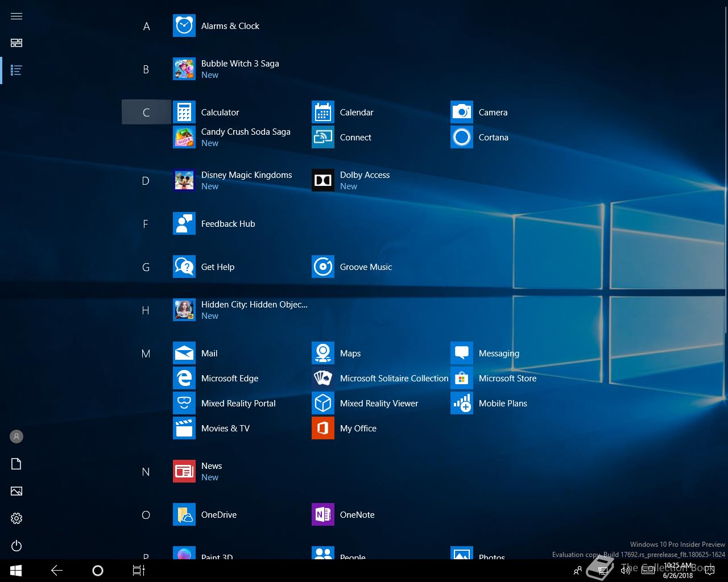Click the 'Feedback Hub' text label
The width and height of the screenshot is (728, 582).
[228, 224]
